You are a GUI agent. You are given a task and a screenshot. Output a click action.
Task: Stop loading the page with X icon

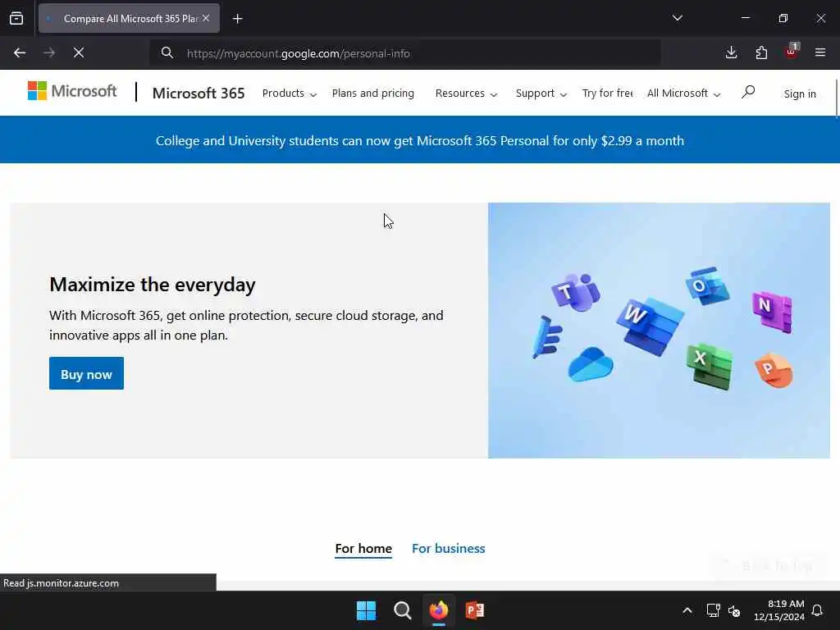pos(79,52)
